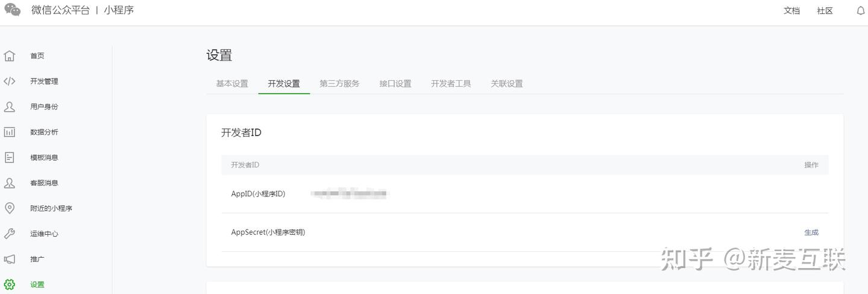Select the 开发设置 tab

point(284,84)
